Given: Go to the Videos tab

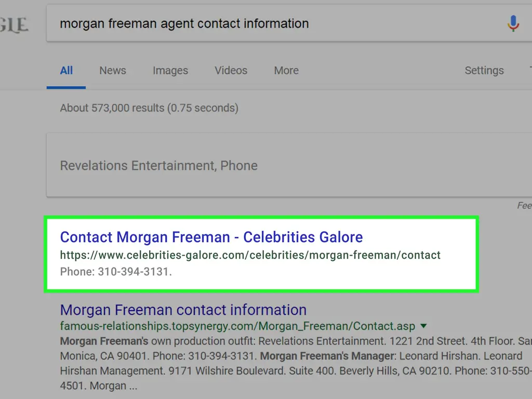Looking at the screenshot, I should click(x=231, y=70).
